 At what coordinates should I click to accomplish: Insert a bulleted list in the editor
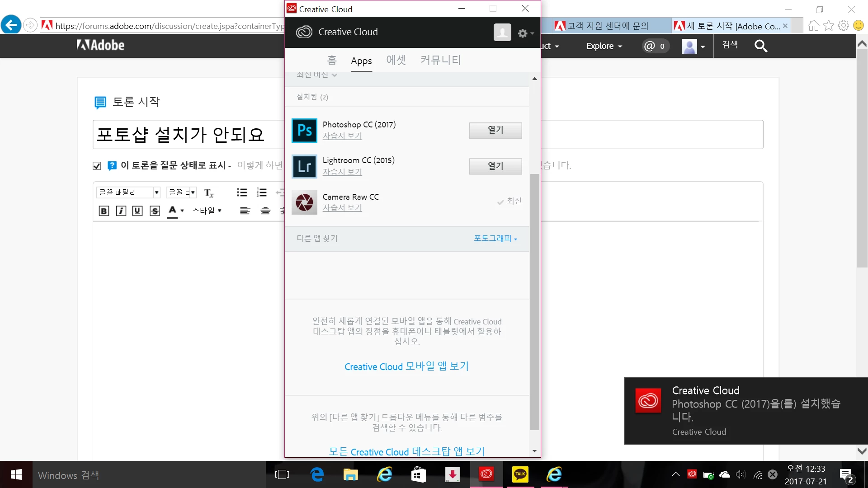242,192
